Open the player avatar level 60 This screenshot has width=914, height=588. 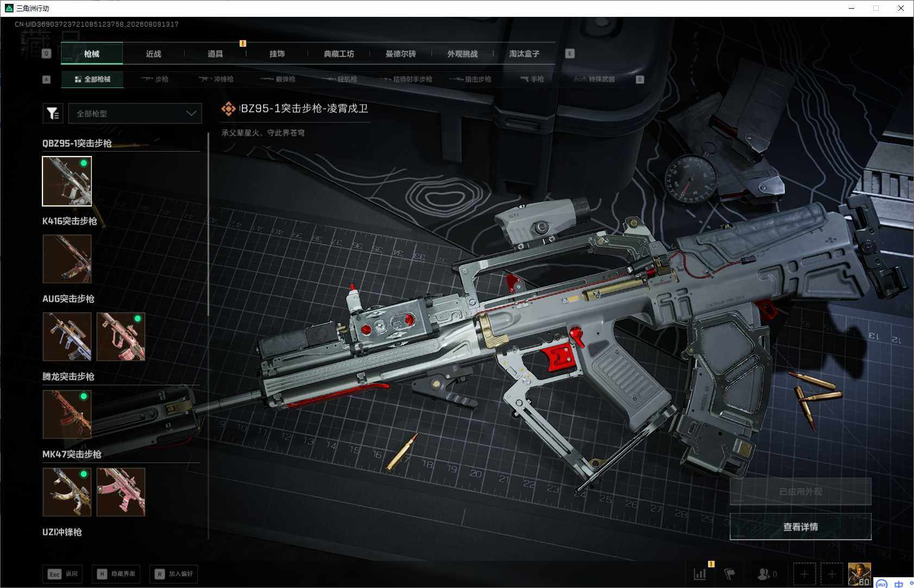click(x=860, y=574)
